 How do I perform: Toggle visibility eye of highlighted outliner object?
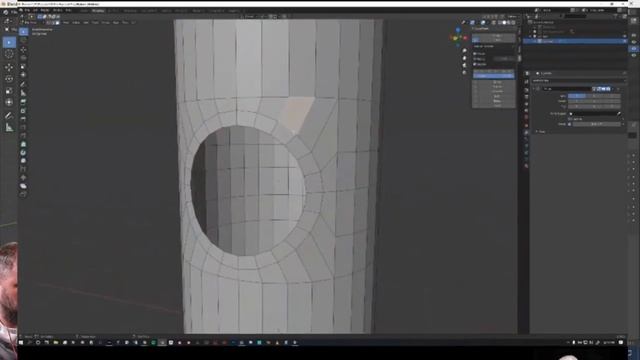(x=624, y=41)
